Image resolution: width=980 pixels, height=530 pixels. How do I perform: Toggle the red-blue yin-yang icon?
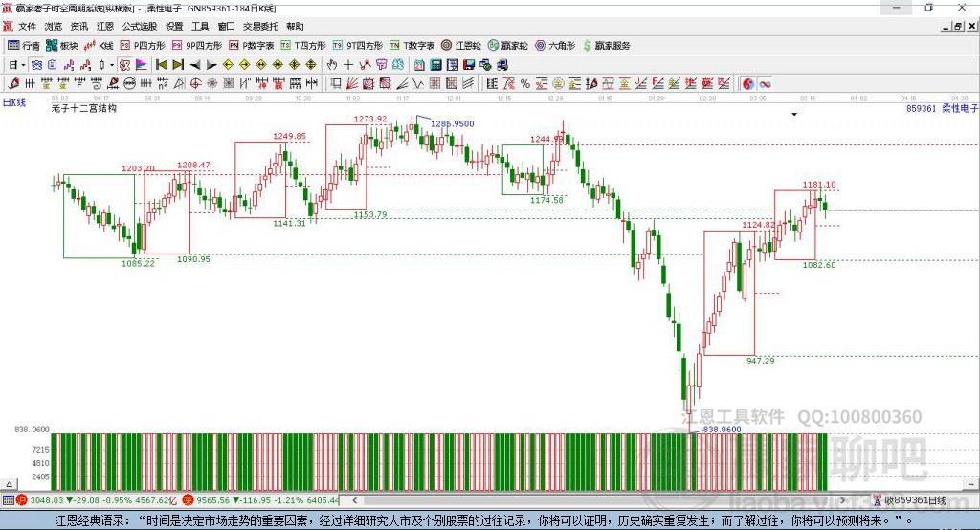[748, 84]
